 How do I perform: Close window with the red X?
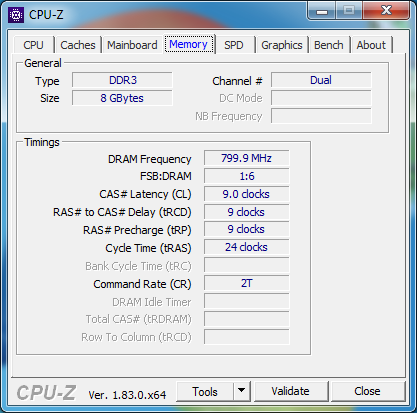pyautogui.click(x=386, y=11)
